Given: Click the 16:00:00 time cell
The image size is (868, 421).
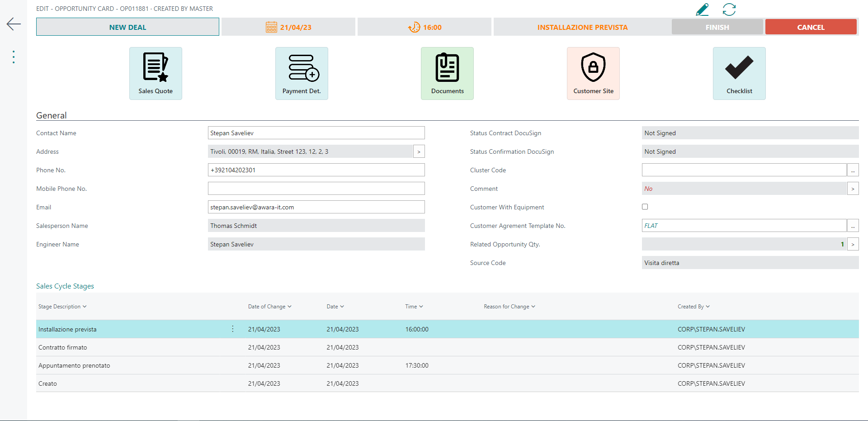Looking at the screenshot, I should pyautogui.click(x=417, y=329).
